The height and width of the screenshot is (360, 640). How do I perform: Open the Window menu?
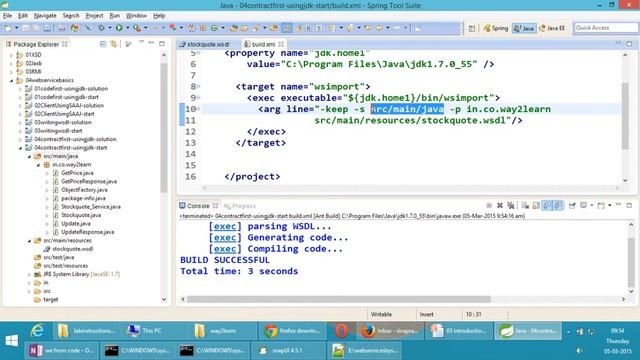pos(136,16)
